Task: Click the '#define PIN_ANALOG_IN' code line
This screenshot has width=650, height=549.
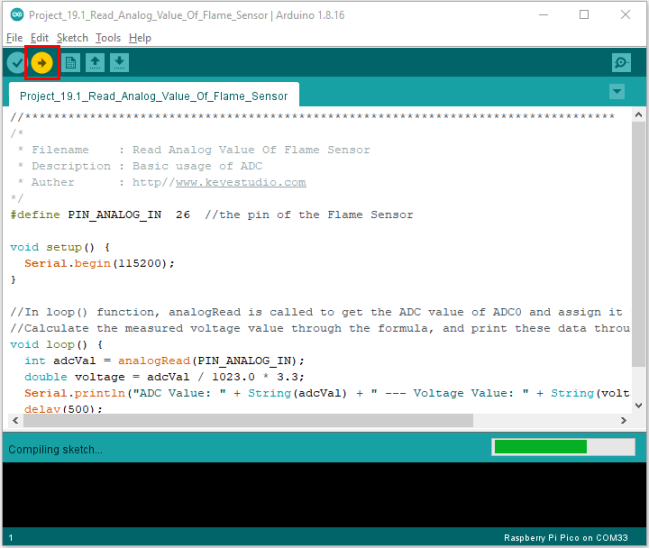Action: [x=211, y=215]
